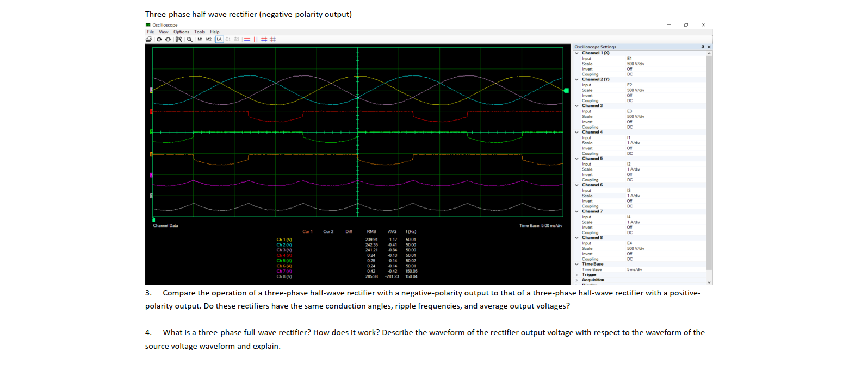
Task: Close the Oscilloscope Settings panel
Action: pyautogui.click(x=709, y=47)
